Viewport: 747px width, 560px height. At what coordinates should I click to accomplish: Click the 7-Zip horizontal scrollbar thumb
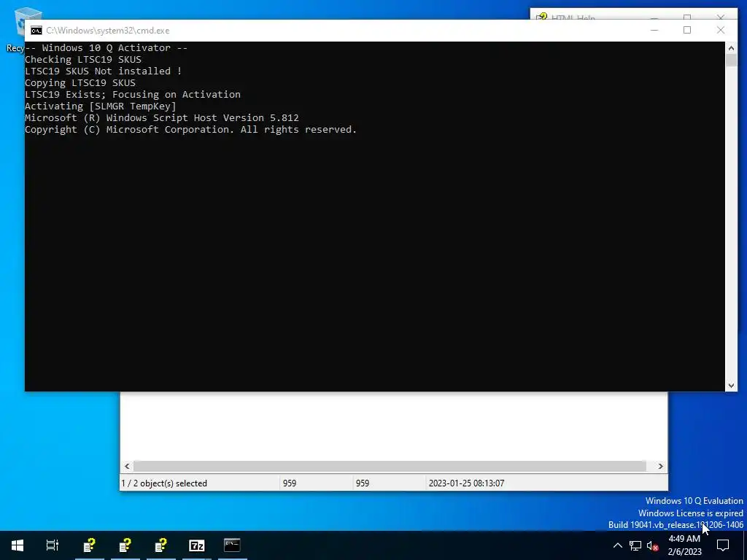pyautogui.click(x=390, y=466)
